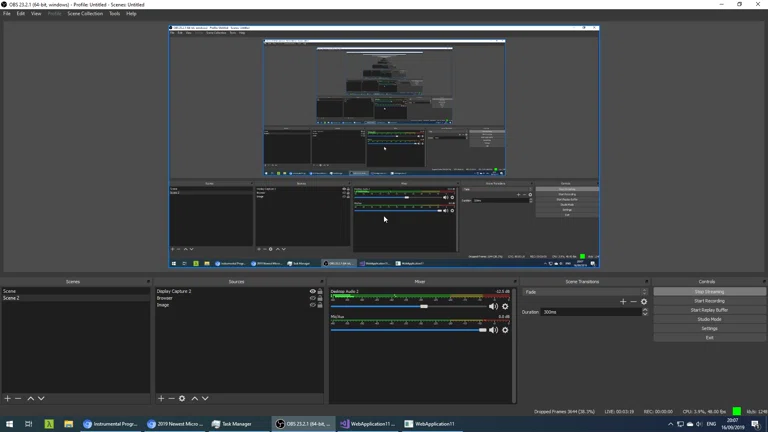Open Studio Mode from Controls

(x=709, y=319)
